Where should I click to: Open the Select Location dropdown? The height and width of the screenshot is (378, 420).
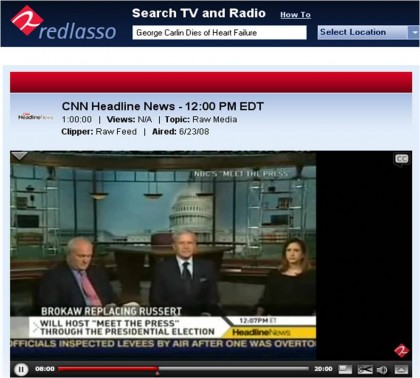368,32
